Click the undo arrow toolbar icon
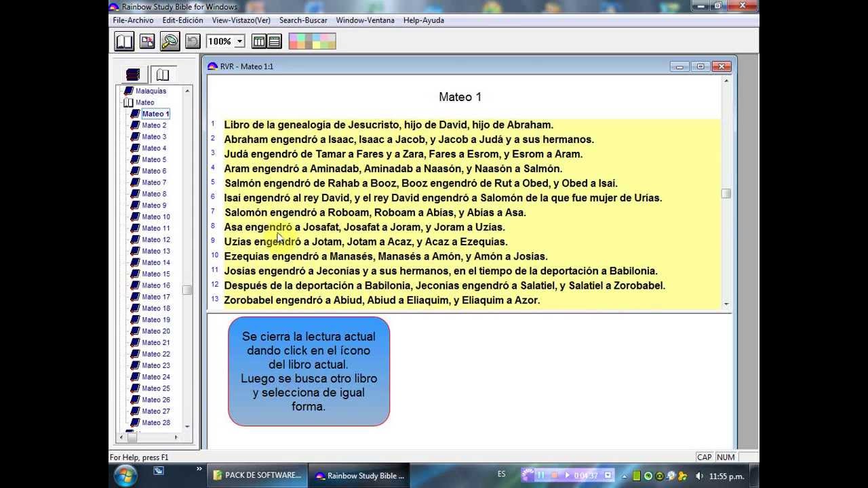This screenshot has height=488, width=868. tap(193, 41)
